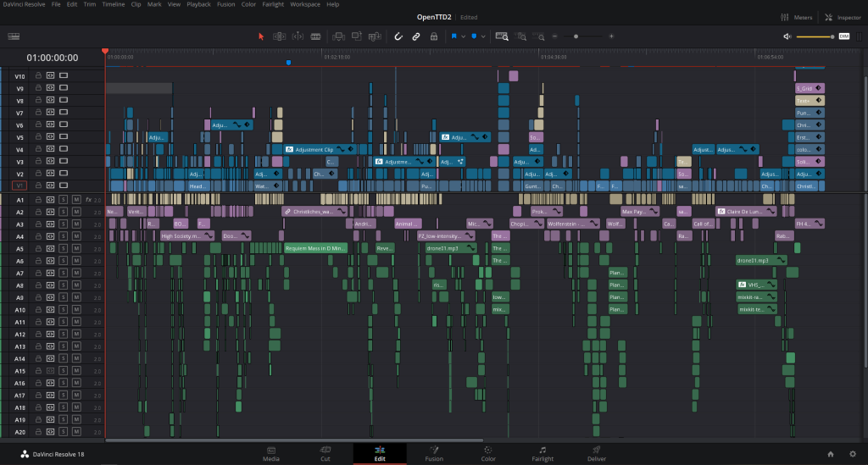
Task: Zoom out timeline with minus button
Action: [554, 36]
